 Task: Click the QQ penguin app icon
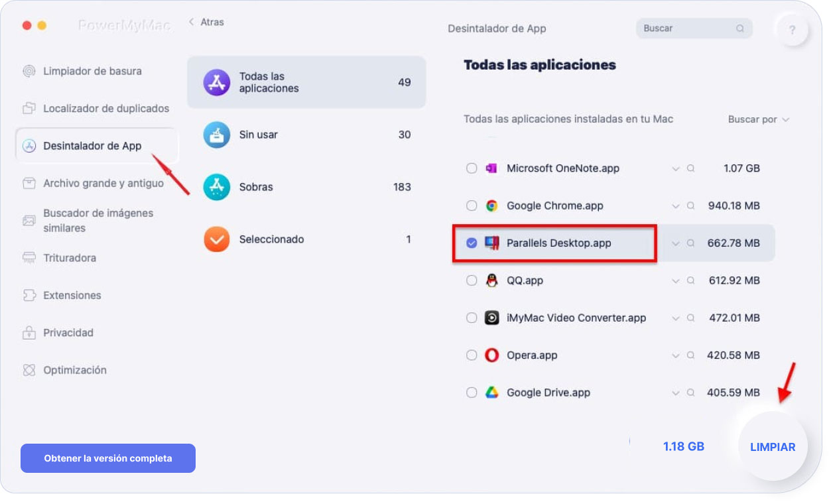[x=491, y=281]
